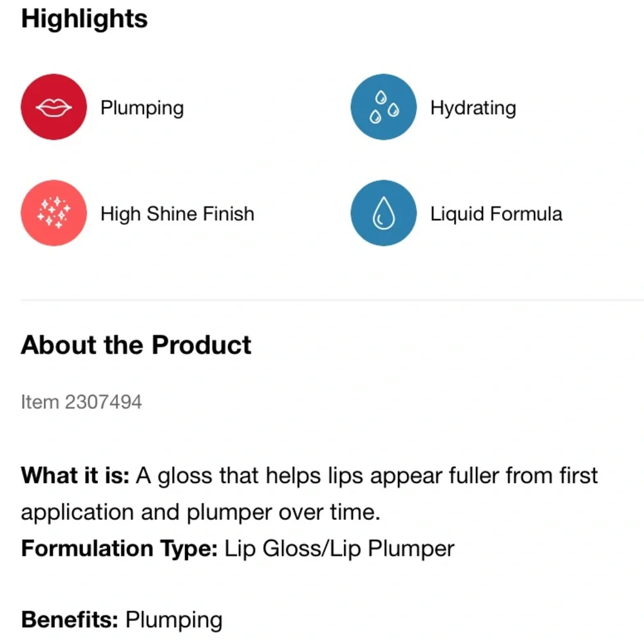Click the Plumping value beside Benefits
Screen dimensions: 644x644
[x=174, y=620]
